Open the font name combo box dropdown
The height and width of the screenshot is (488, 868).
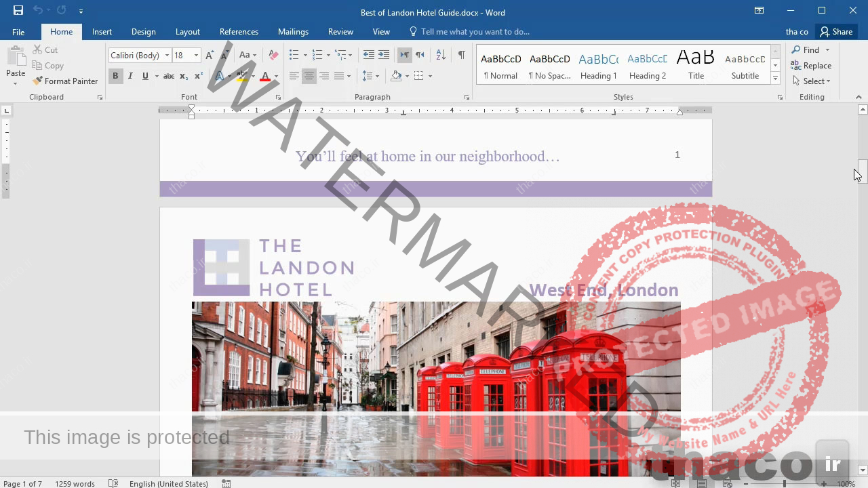(x=167, y=56)
